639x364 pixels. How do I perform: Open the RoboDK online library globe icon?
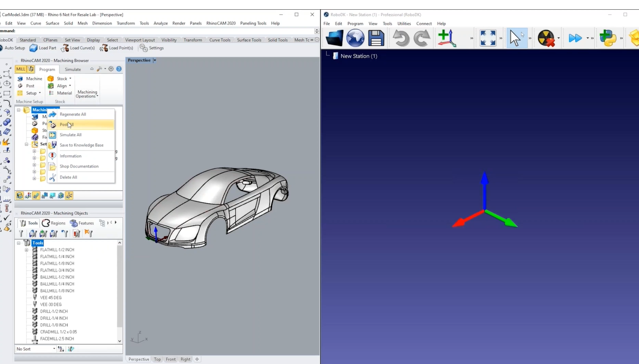pyautogui.click(x=355, y=38)
